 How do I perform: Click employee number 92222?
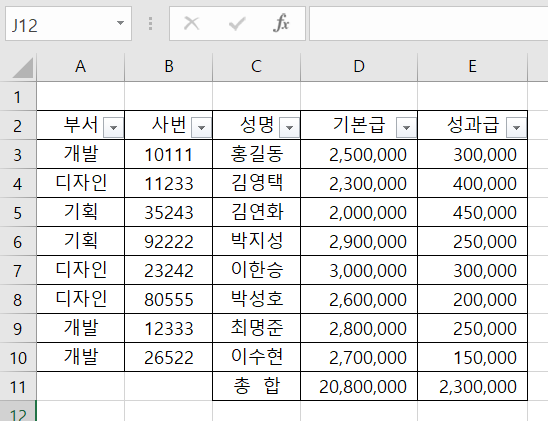[169, 241]
